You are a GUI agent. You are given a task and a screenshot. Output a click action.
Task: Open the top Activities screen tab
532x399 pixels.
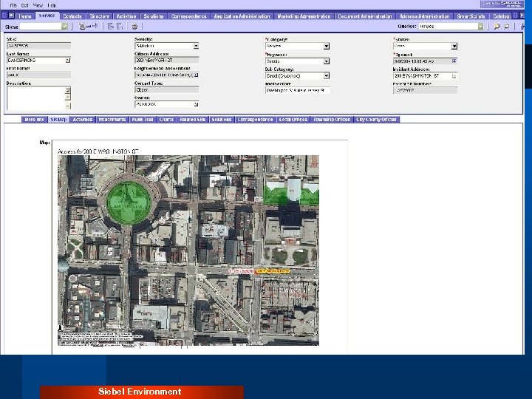(x=126, y=16)
